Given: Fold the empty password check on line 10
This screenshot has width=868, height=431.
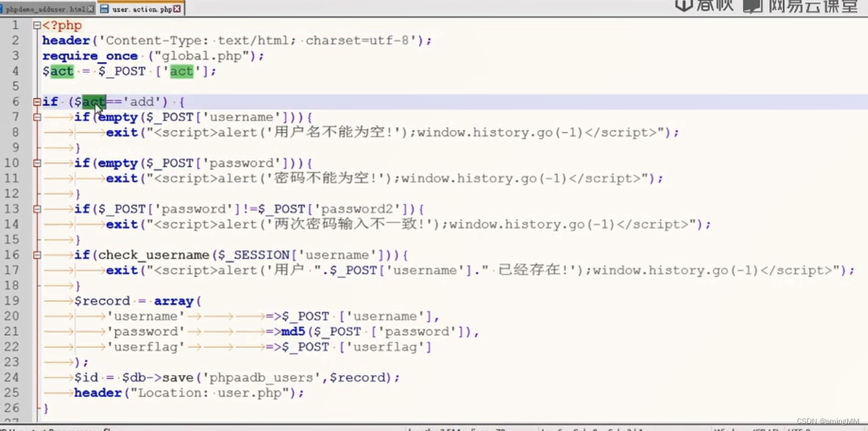Looking at the screenshot, I should pos(37,163).
